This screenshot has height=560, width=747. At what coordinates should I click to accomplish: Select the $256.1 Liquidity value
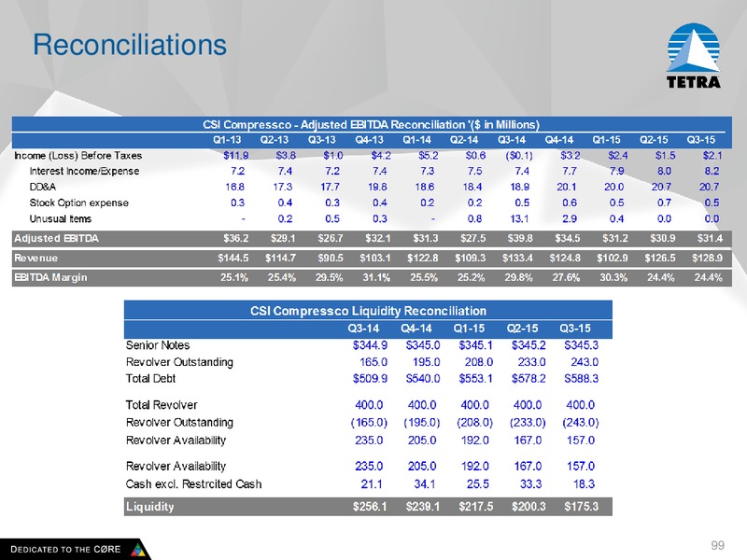pos(370,507)
